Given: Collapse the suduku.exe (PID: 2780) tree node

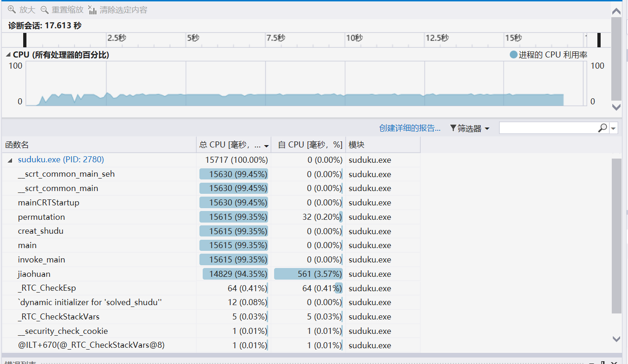Looking at the screenshot, I should (10, 160).
